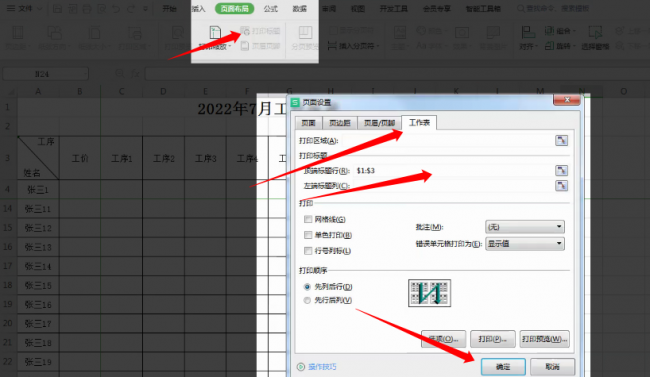Close the 页面设置 dialog
This screenshot has height=377, width=650.
[x=566, y=100]
